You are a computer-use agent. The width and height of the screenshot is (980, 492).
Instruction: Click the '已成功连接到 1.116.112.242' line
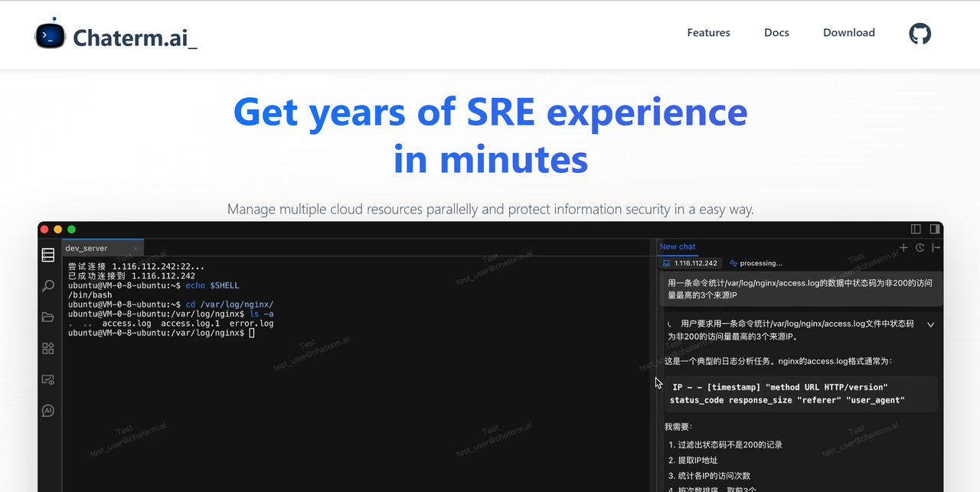pyautogui.click(x=132, y=276)
